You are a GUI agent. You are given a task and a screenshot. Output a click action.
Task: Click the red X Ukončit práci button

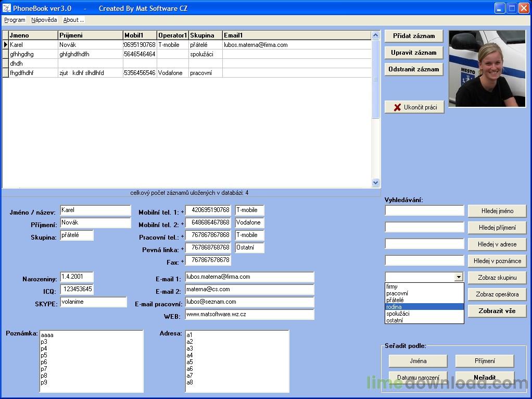(x=414, y=107)
